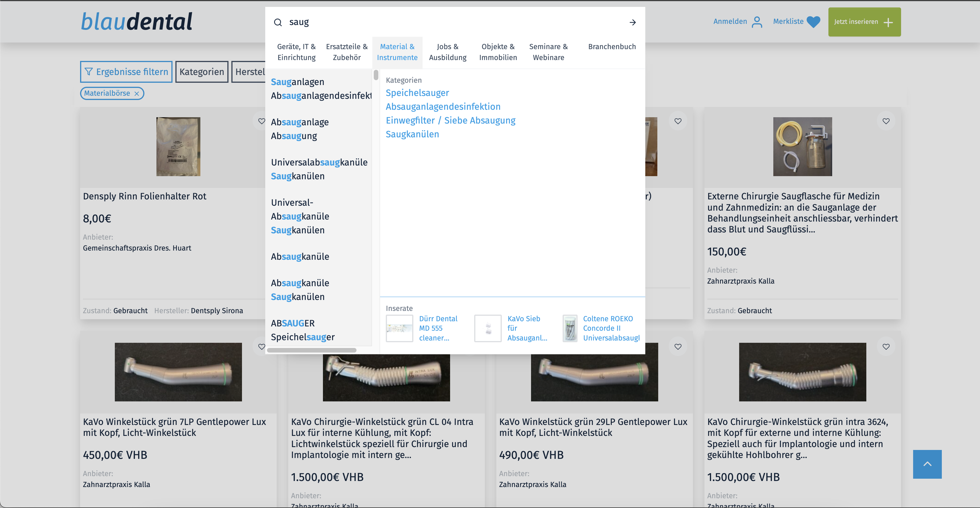Expand the Hersteller filter
Viewport: 980px width, 508px height.
[249, 72]
